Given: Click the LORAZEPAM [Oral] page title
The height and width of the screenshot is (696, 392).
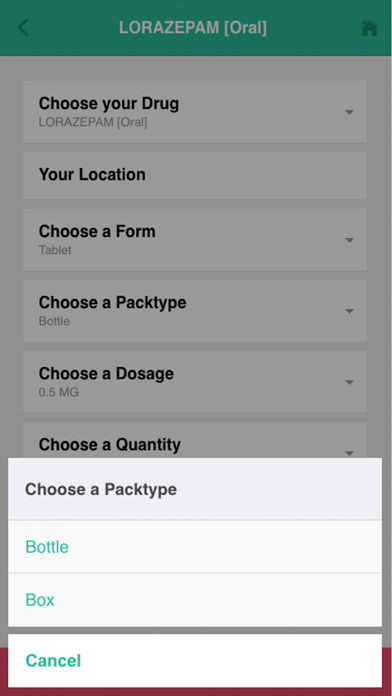Looking at the screenshot, I should click(193, 28).
